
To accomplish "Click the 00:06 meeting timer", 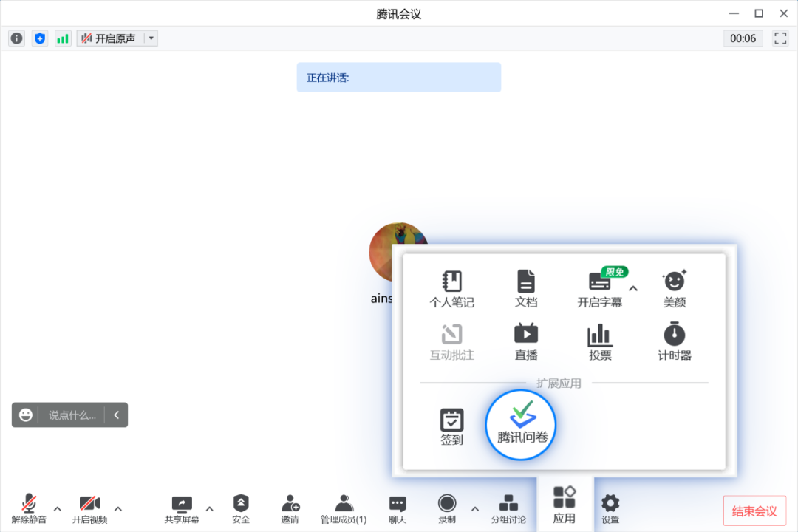I will (x=743, y=38).
